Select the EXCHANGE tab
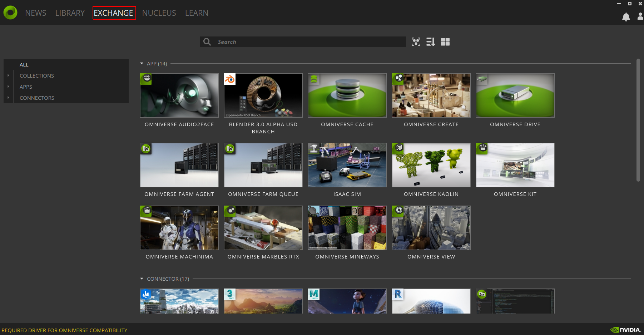The height and width of the screenshot is (335, 644). pyautogui.click(x=114, y=13)
